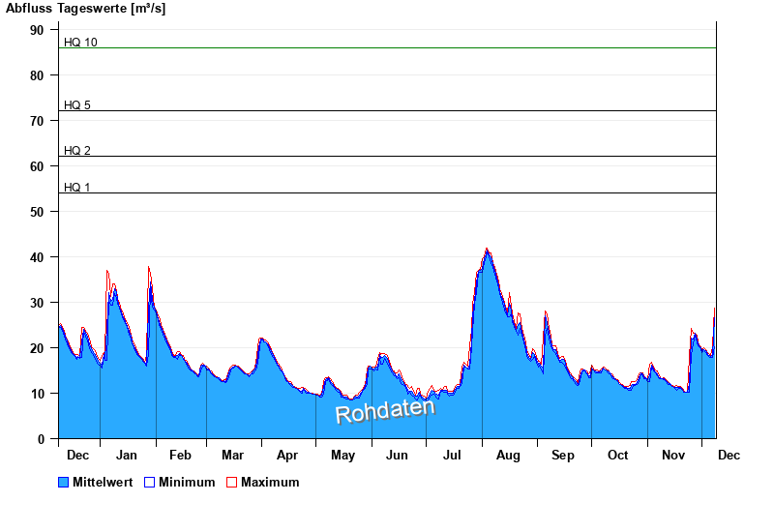This screenshot has height=532, width=774.
Task: Click the blue Mittelwert legend swatch
Action: 64,482
